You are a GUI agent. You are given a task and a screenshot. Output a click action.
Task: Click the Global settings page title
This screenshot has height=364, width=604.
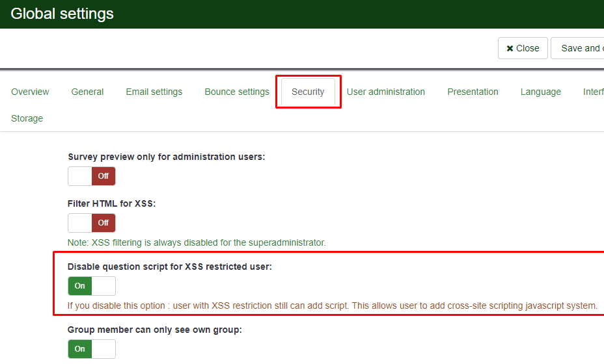point(62,14)
